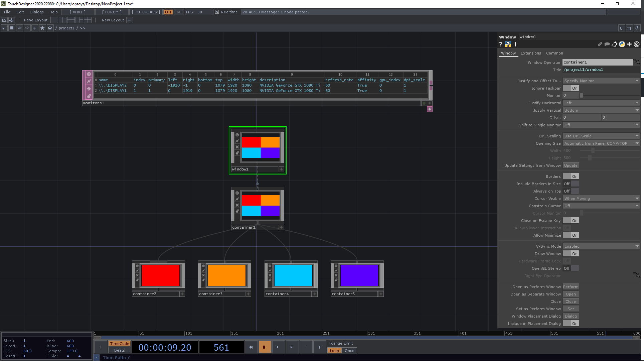This screenshot has width=644, height=361.
Task: Open the Justify Horizontal dropdown
Action: click(x=600, y=103)
